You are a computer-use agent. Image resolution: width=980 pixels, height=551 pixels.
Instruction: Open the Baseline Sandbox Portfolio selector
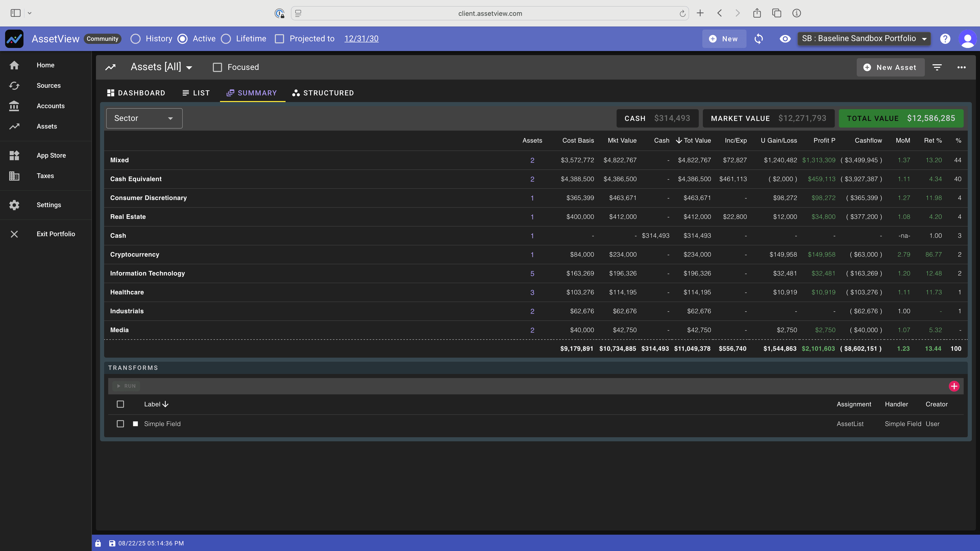click(x=864, y=39)
